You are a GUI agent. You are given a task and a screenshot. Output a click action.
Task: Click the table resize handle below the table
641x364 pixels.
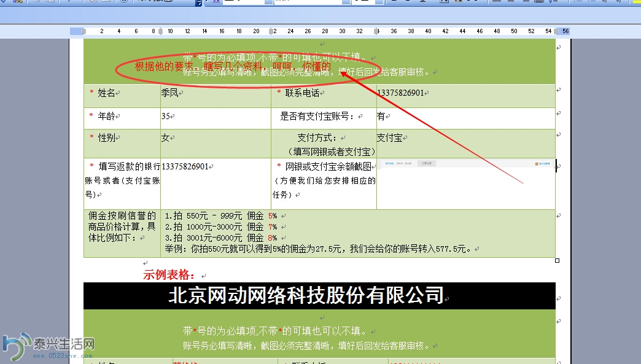tap(557, 260)
